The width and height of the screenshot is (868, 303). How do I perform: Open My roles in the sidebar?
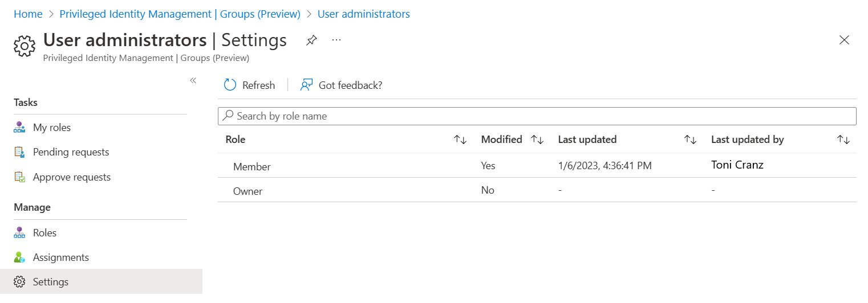[x=52, y=128]
